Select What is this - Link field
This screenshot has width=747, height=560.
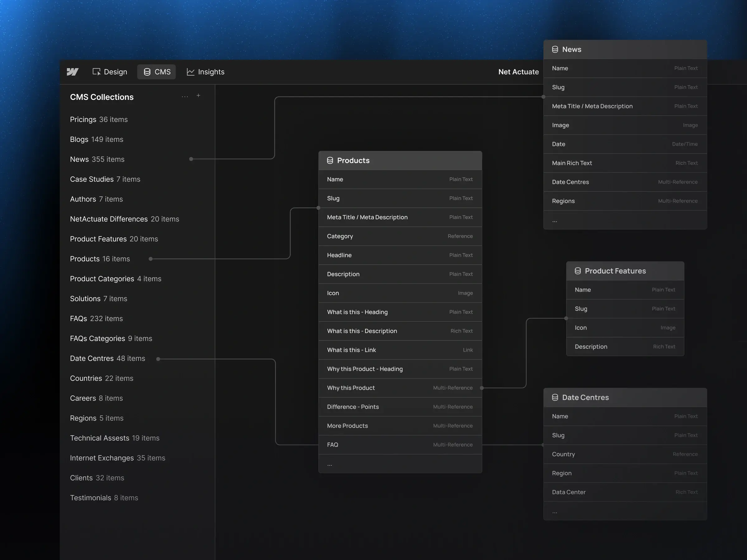(400, 350)
